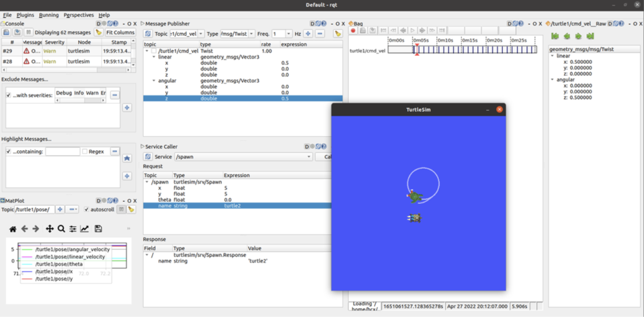Clear the MatPlot plot with broom
Screen dimensions: 644x321
[x=131, y=209]
